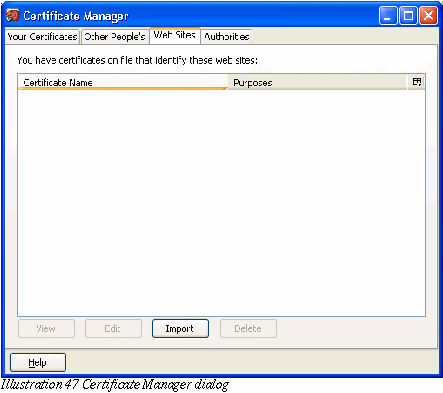Click the Import button
Screen dimensions: 443x393
pyautogui.click(x=180, y=329)
